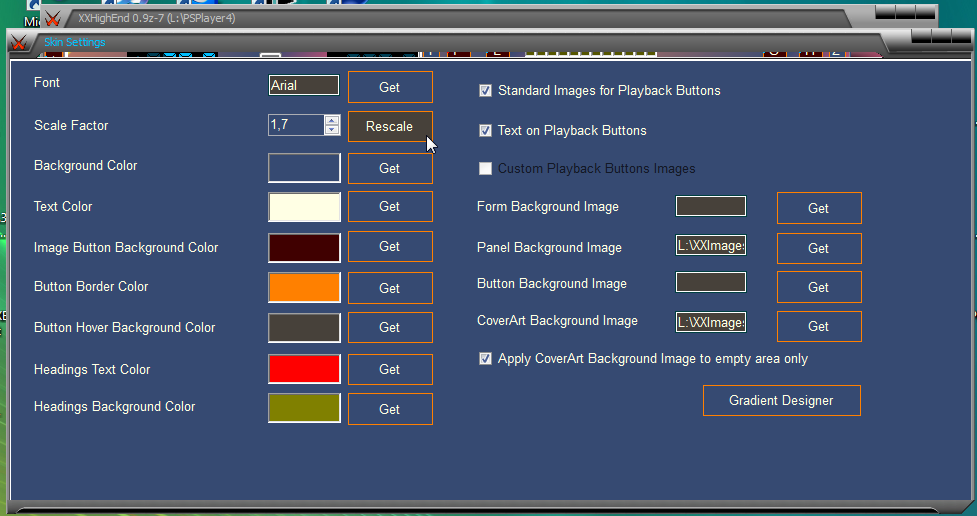Click the Panel Background Image path field

711,246
